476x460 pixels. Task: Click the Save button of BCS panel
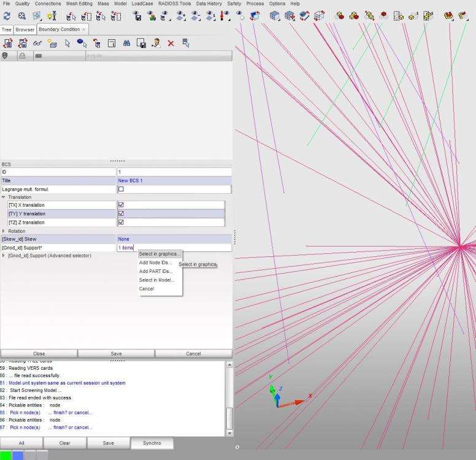point(116,354)
